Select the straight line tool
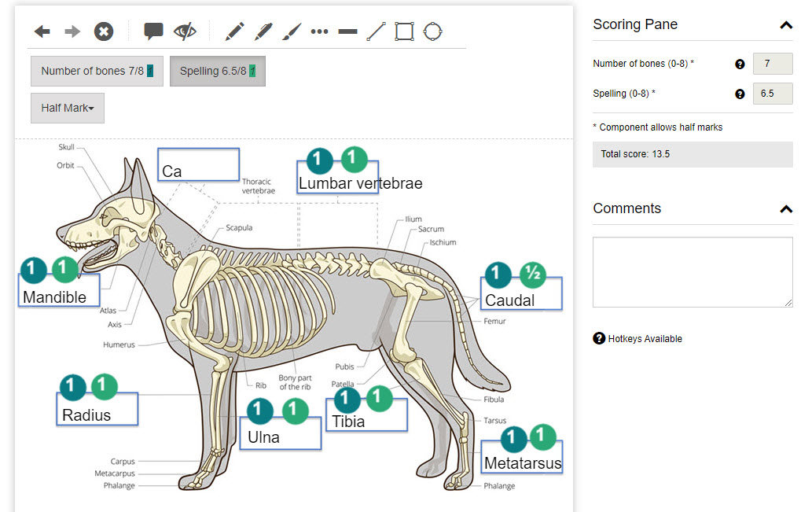The width and height of the screenshot is (812, 512). click(376, 31)
